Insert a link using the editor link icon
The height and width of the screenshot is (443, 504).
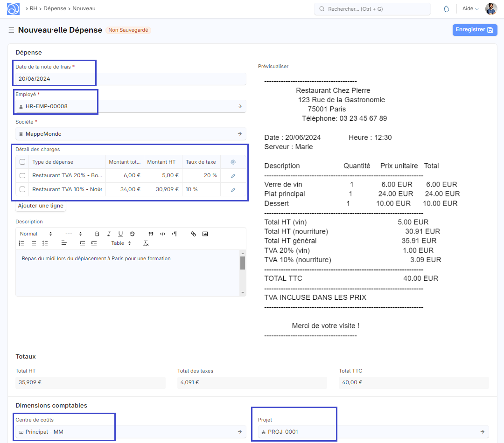[193, 234]
